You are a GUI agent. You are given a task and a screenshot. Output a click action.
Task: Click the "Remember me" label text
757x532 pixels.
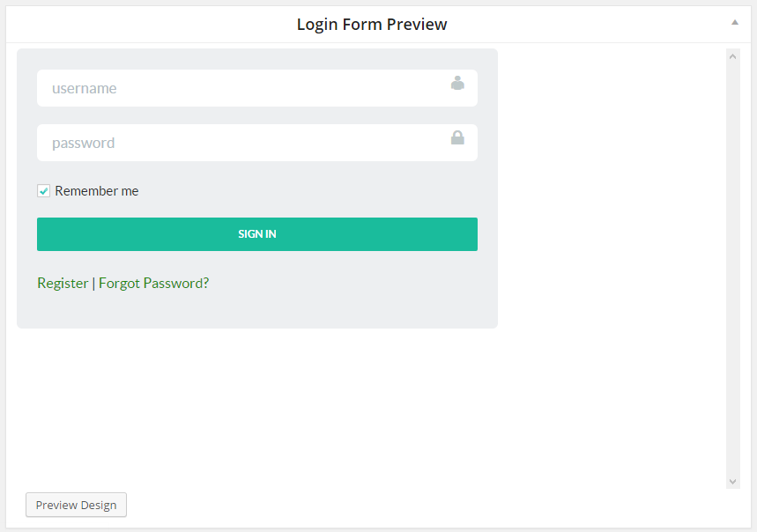tap(97, 191)
